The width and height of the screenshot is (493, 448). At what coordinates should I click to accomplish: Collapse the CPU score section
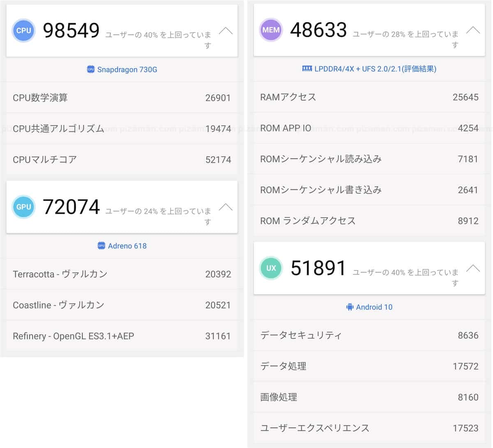tap(226, 31)
